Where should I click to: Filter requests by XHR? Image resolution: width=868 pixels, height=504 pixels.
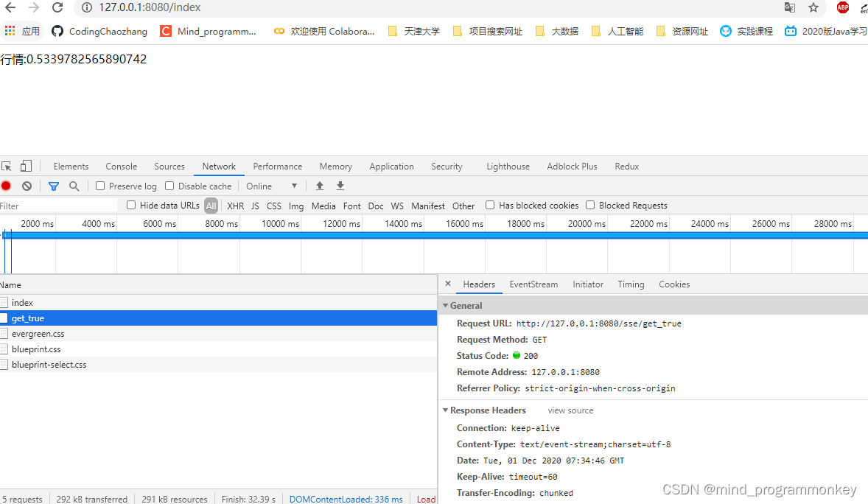click(235, 206)
